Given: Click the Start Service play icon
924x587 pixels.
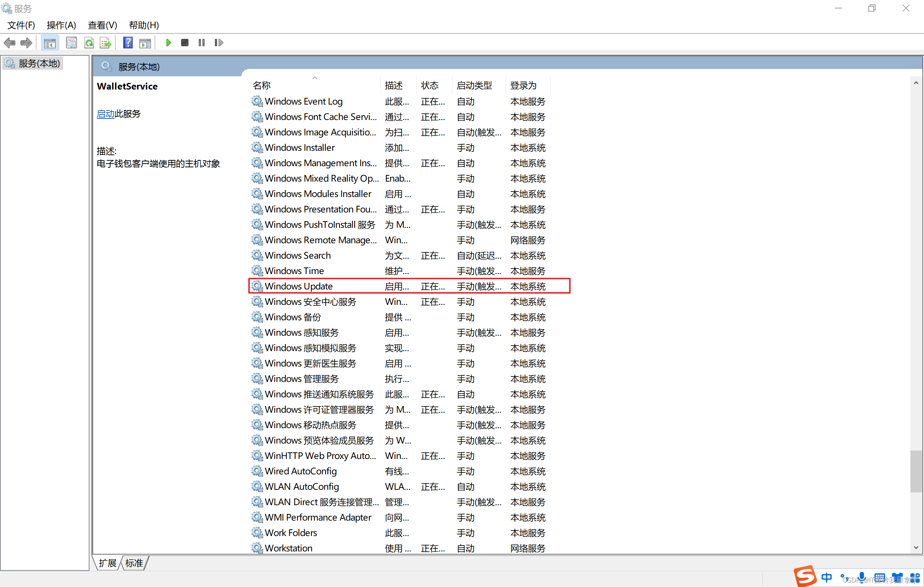Looking at the screenshot, I should 168,43.
